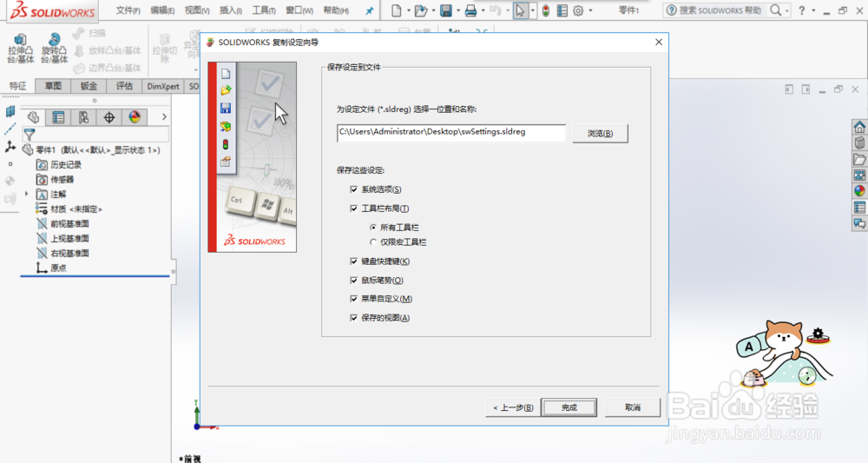This screenshot has width=868, height=463.
Task: Switch to PropertyManager tab icon
Action: coord(58,117)
